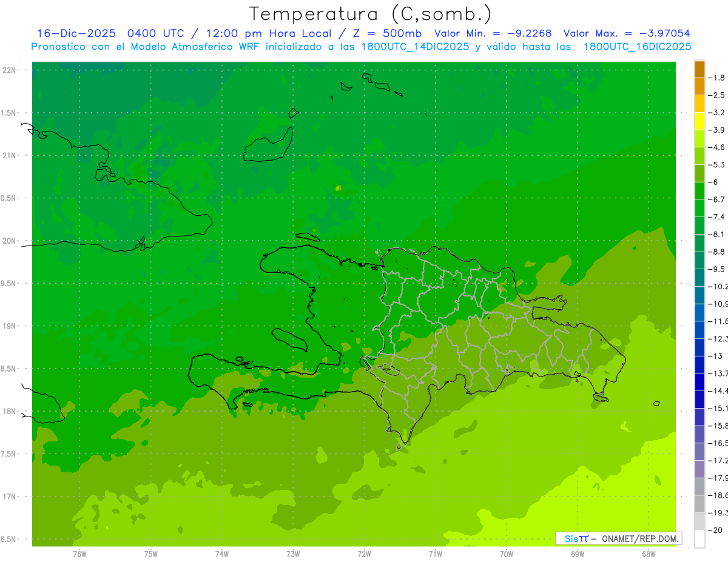Select the lime swatch between -3.9 and -4.6

699,139
